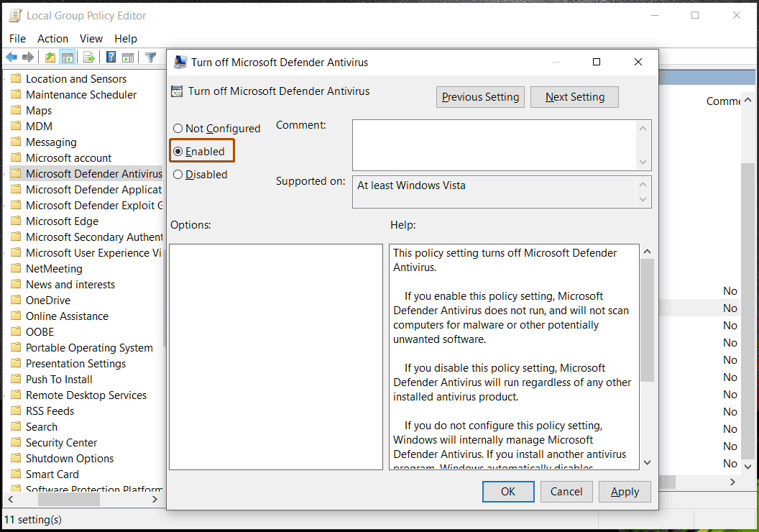
Task: Click the OOBE folder icon
Action: coord(16,331)
